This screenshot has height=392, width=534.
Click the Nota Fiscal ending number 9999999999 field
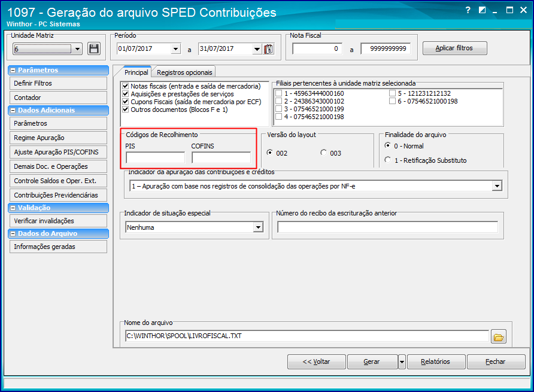click(x=386, y=48)
